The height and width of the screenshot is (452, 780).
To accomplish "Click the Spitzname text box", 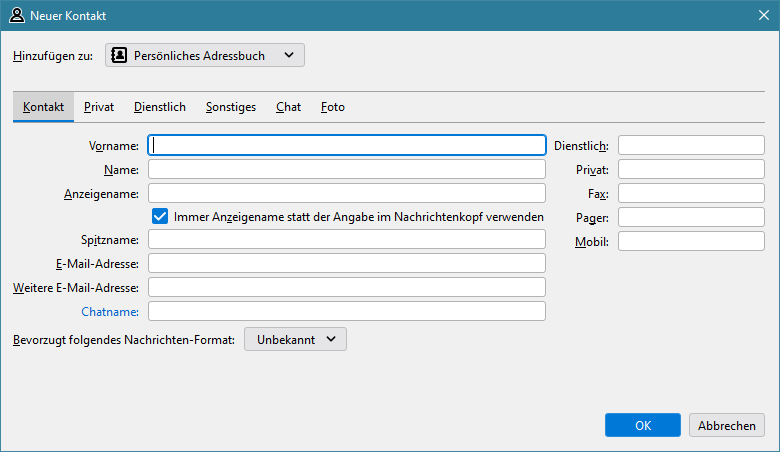I will (346, 240).
